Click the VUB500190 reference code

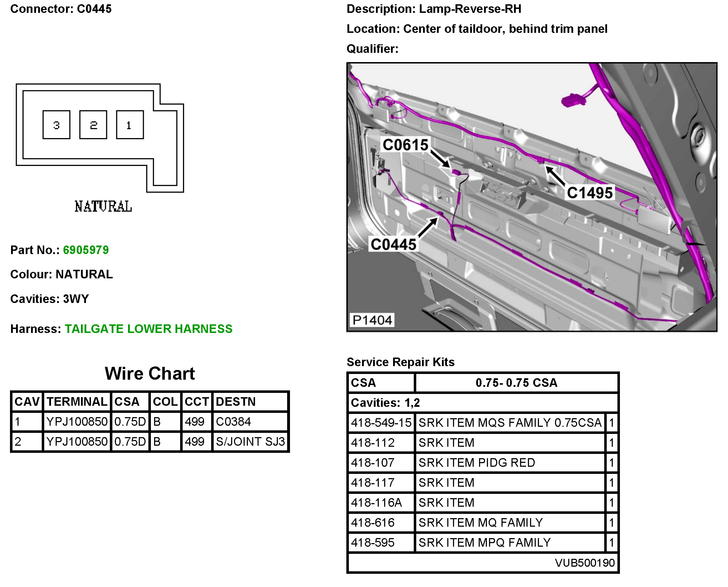coord(585,563)
